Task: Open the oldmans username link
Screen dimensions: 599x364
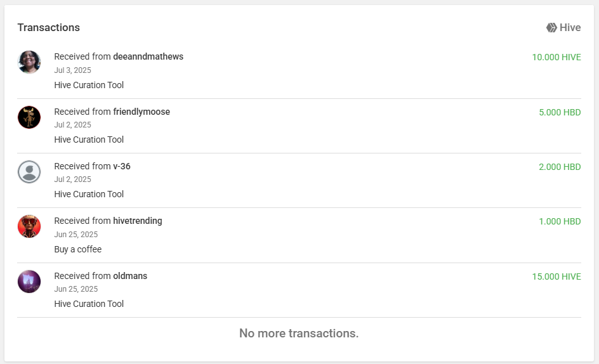Action: pos(130,276)
